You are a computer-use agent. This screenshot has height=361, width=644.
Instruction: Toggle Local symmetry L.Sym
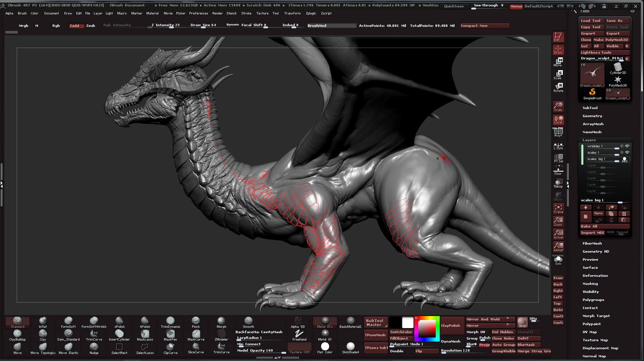coord(558,146)
